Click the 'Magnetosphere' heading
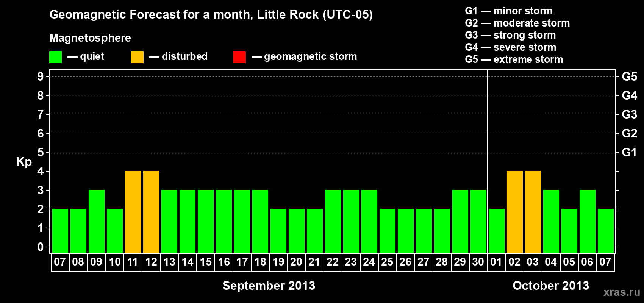644x303 pixels. click(90, 38)
